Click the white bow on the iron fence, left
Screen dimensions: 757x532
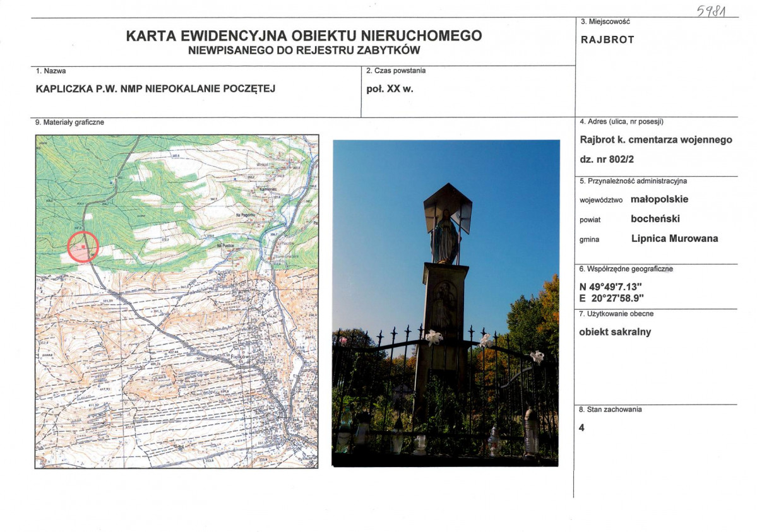coord(434,337)
